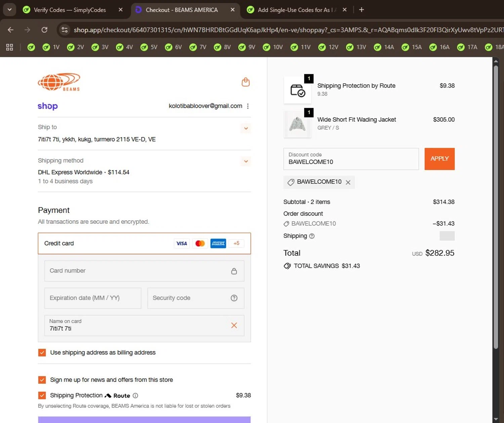Viewport: 504px width, 423px height.
Task: Open the 17A bookmark
Action: (x=467, y=47)
